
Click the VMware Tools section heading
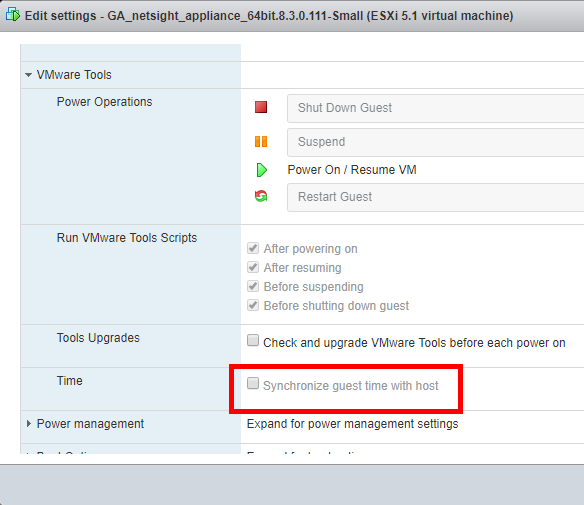tap(74, 75)
